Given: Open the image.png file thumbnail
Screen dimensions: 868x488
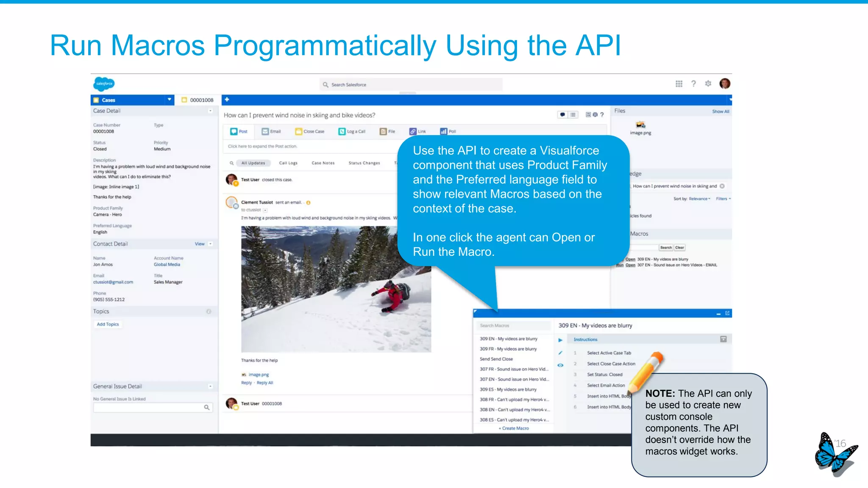Looking at the screenshot, I should coord(640,125).
